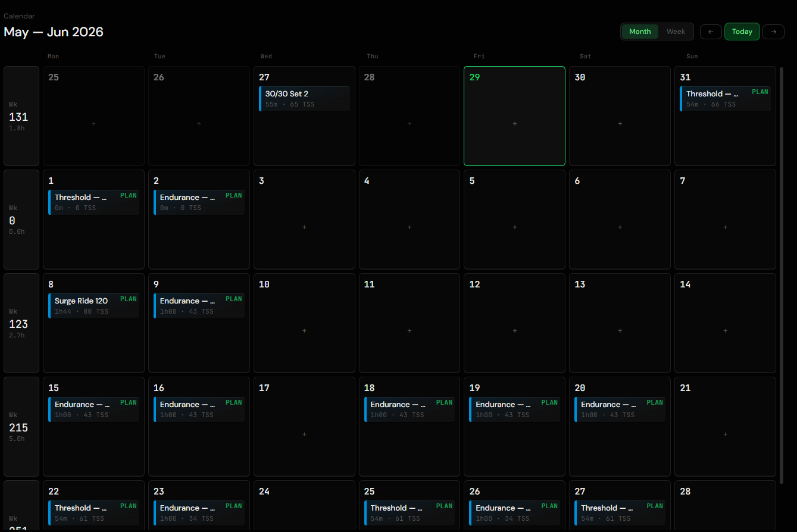The image size is (797, 532).
Task: Add workout on June 4 plus icon
Action: tap(410, 227)
